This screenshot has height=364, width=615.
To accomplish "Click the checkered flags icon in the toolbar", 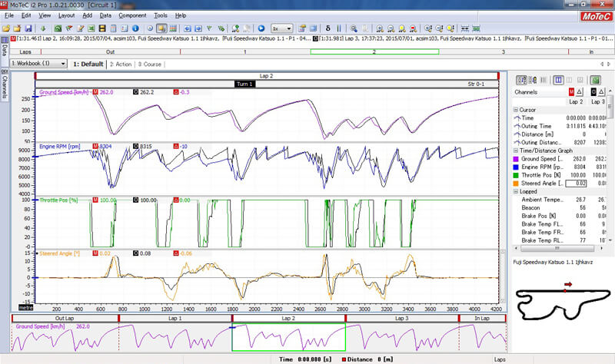I will point(68,28).
